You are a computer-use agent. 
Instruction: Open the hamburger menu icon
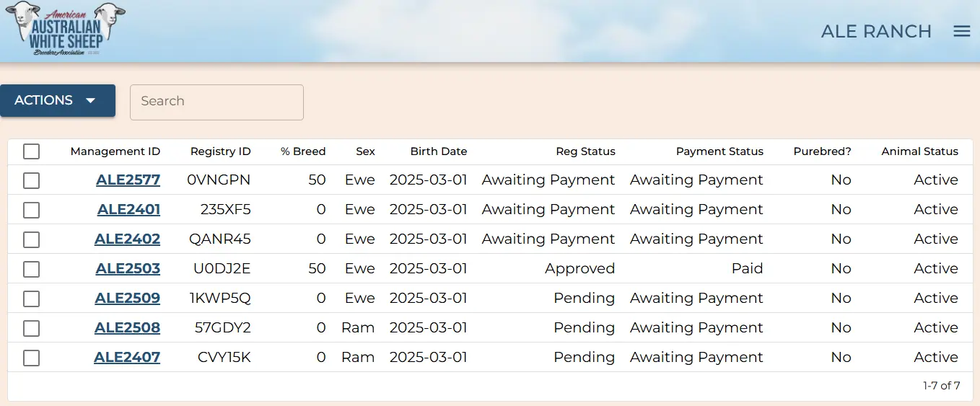click(x=961, y=32)
